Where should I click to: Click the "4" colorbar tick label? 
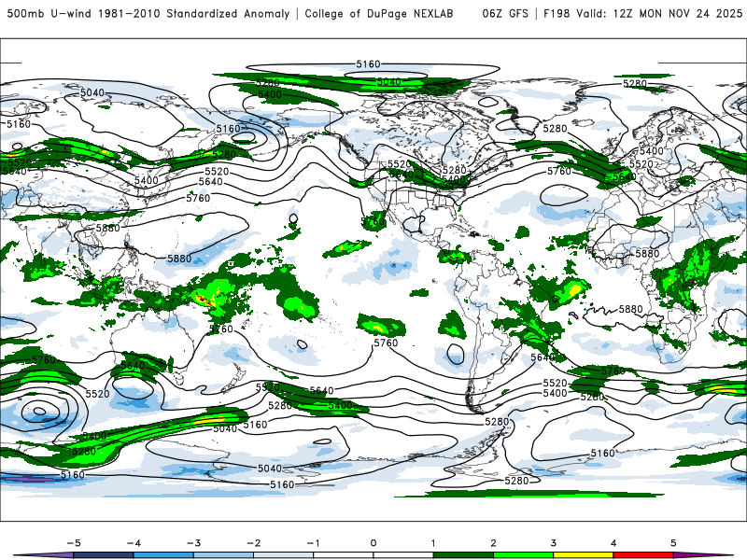[613, 543]
